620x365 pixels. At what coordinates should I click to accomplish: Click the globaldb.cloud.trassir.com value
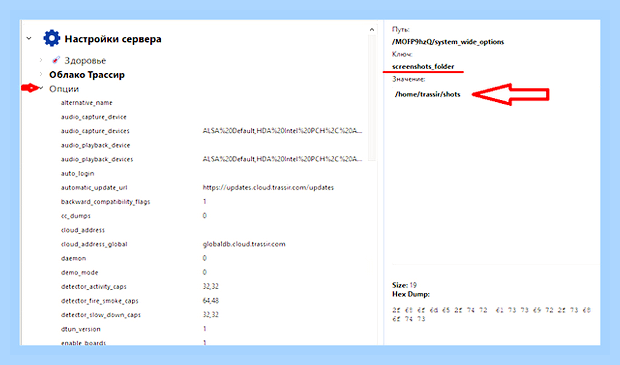[244, 244]
